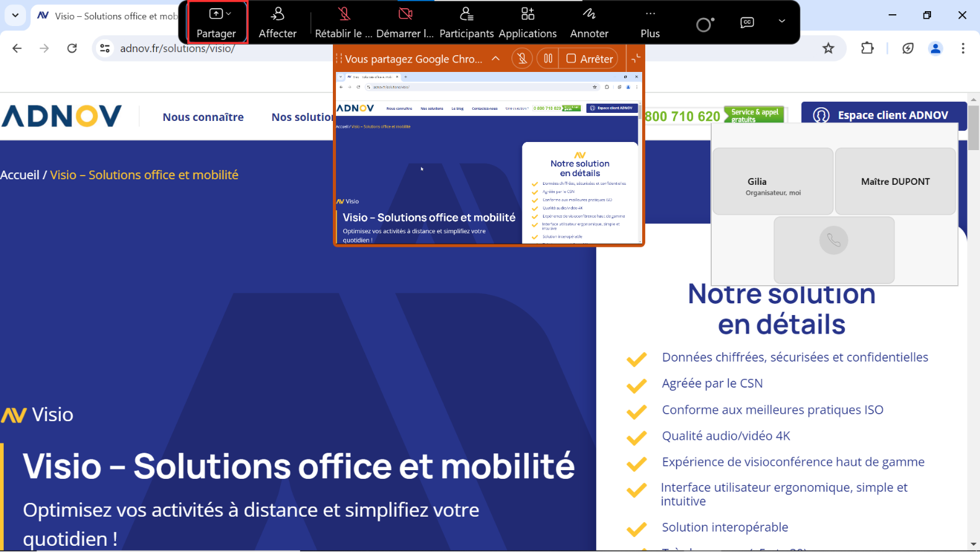The image size is (980, 552).
Task: Click the record circle icon
Action: 705,24
